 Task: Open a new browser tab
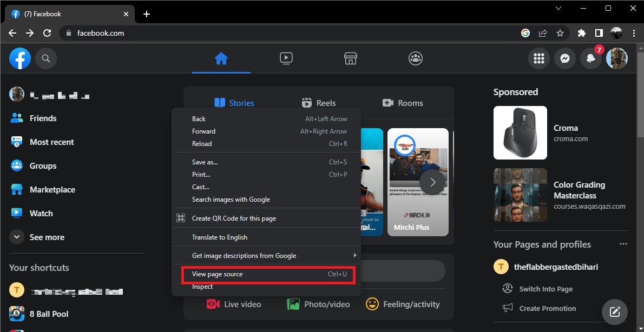147,14
